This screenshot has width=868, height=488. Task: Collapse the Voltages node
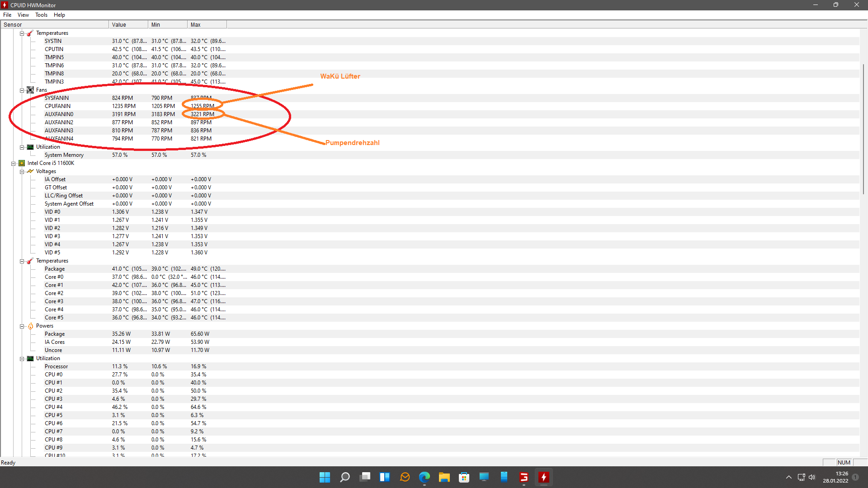[22, 172]
